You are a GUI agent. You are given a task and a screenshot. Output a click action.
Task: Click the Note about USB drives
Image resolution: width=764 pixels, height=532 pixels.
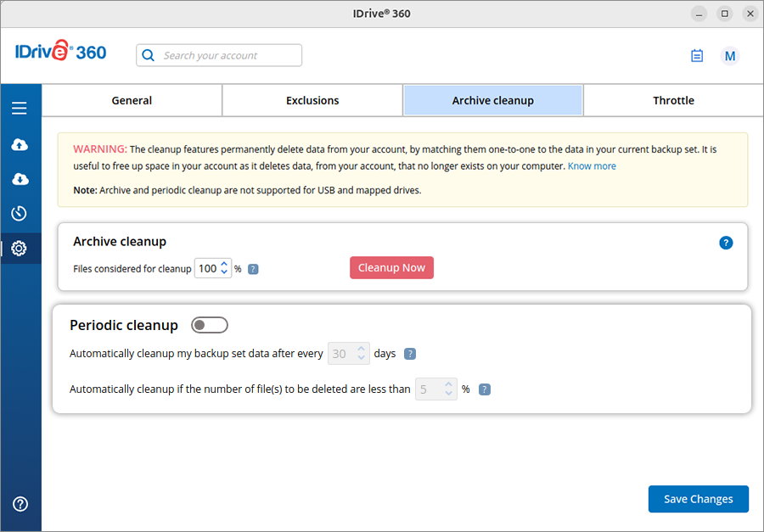point(247,190)
